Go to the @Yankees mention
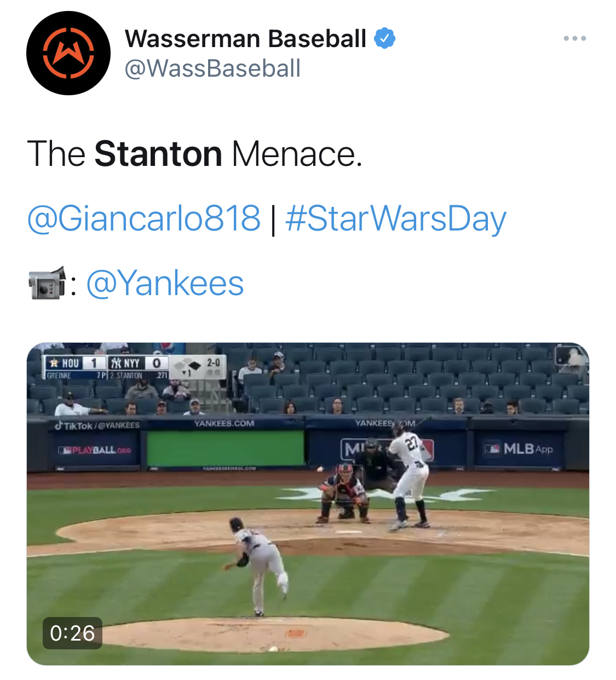 (165, 283)
